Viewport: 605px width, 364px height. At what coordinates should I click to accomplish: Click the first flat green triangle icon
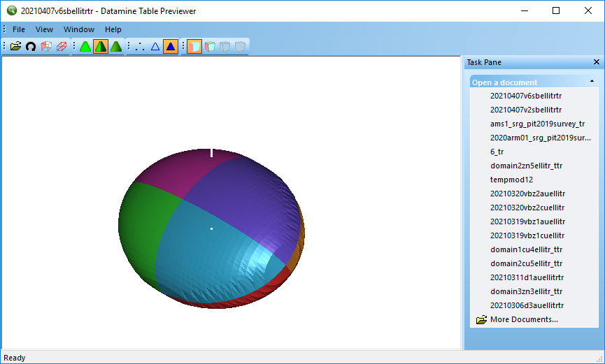click(x=85, y=47)
